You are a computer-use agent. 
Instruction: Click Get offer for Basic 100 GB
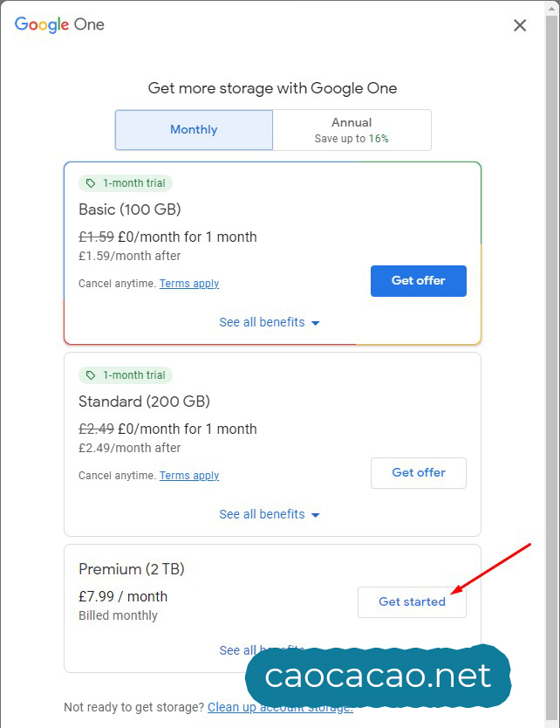pos(419,281)
